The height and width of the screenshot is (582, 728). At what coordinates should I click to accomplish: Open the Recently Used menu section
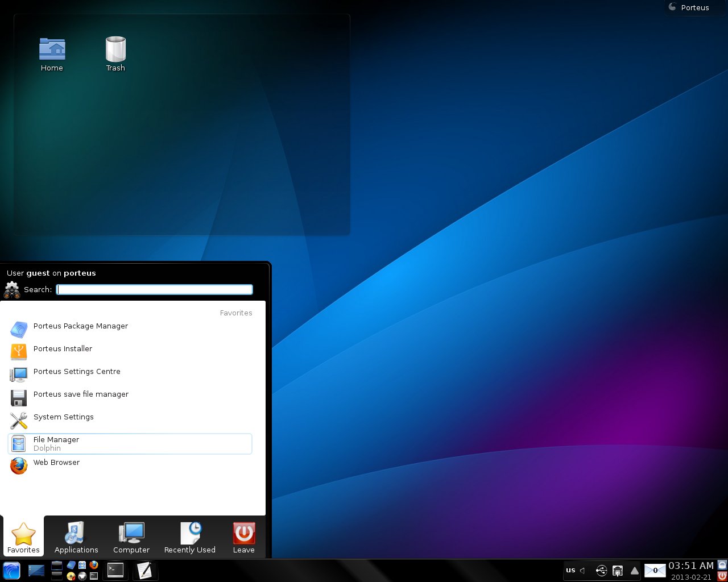click(x=189, y=537)
